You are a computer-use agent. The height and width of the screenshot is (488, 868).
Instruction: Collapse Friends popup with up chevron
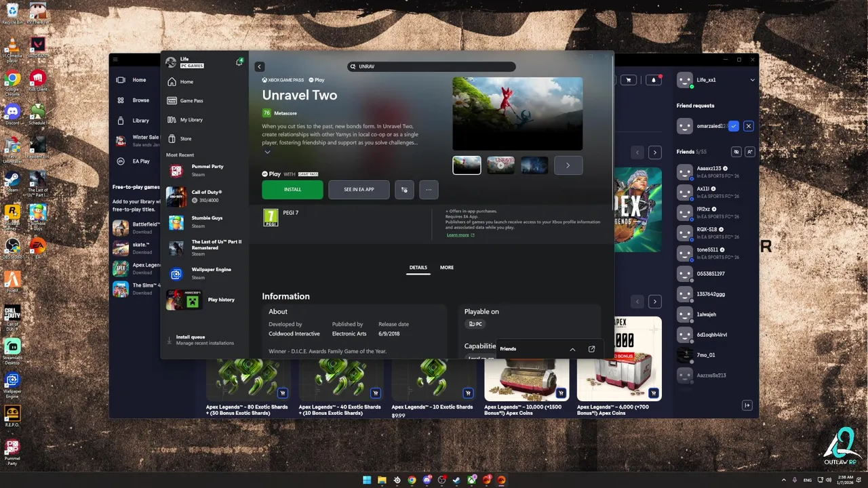click(x=572, y=349)
